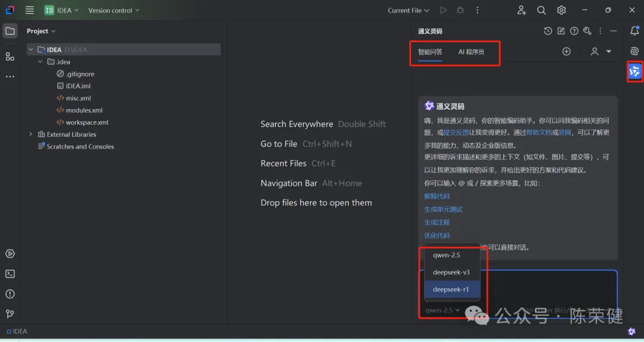This screenshot has width=644, height=342.
Task: Open Notifications bell icon
Action: point(634,30)
